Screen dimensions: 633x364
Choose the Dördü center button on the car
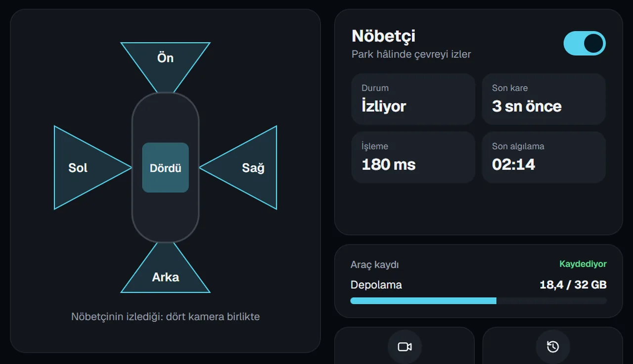pyautogui.click(x=165, y=167)
